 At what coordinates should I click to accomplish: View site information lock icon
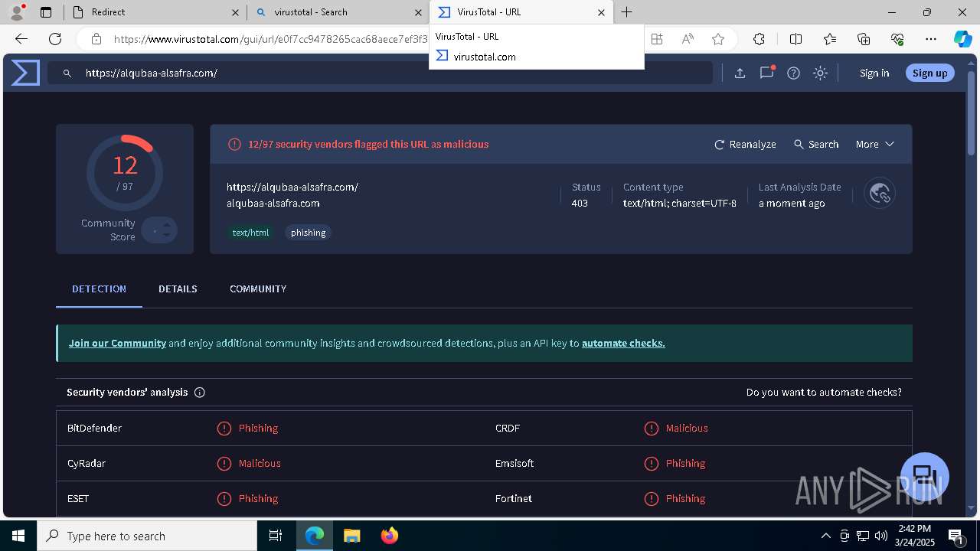96,39
